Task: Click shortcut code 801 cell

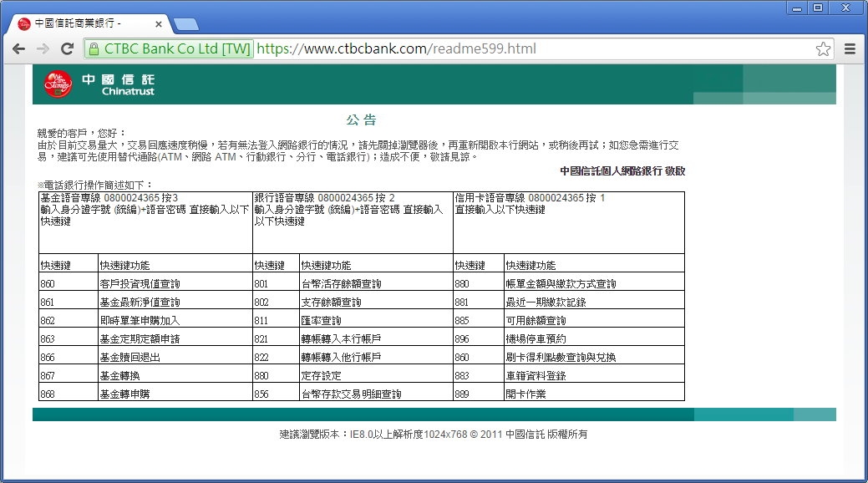Action: tap(276, 283)
